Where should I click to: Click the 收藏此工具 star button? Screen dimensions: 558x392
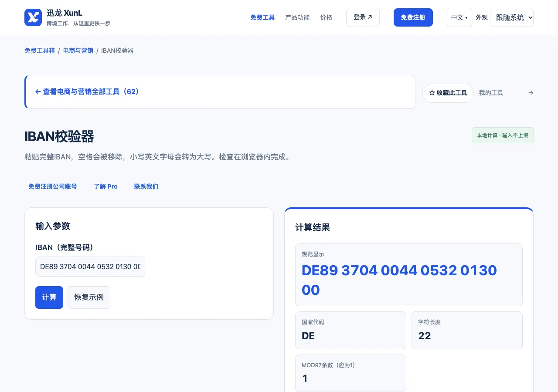click(448, 93)
